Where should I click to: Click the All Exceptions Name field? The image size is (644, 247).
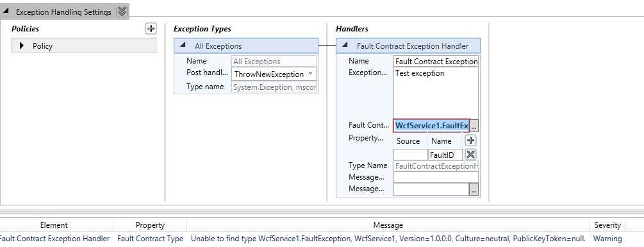point(274,61)
